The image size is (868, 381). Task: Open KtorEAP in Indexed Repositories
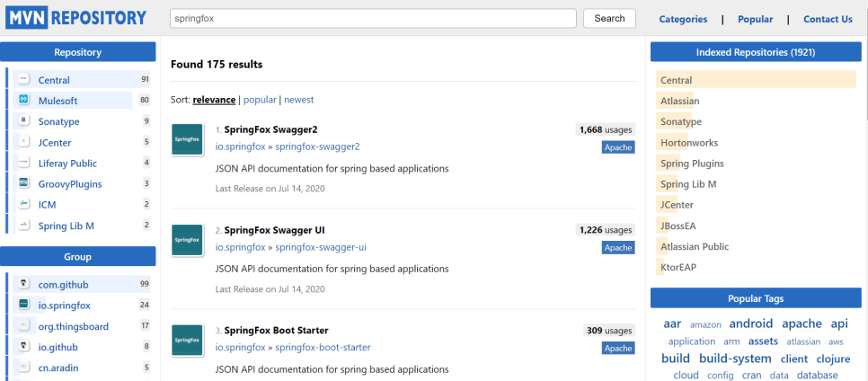[x=678, y=267]
